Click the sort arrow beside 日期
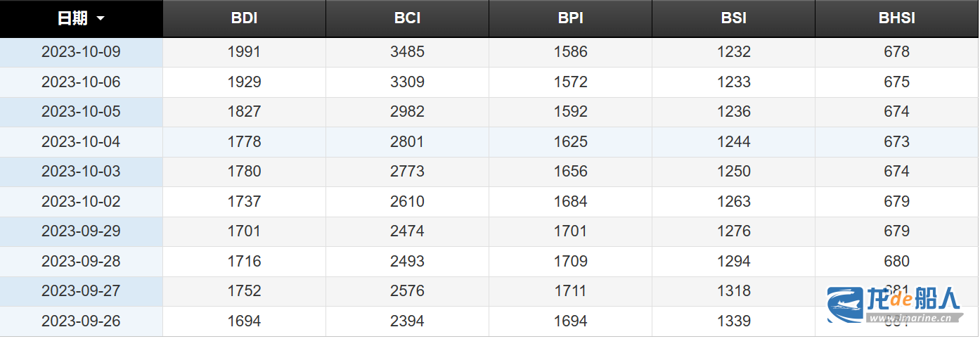980x339 pixels. [101, 19]
